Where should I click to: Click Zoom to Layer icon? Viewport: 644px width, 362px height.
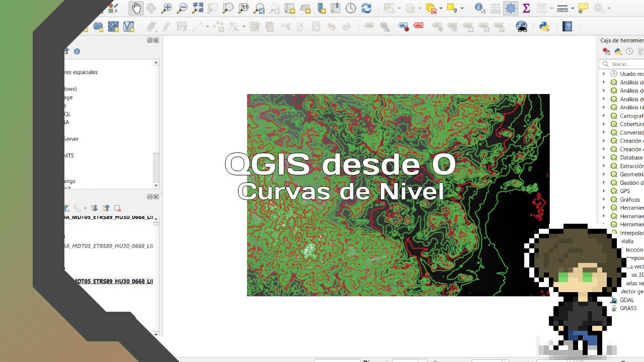228,8
